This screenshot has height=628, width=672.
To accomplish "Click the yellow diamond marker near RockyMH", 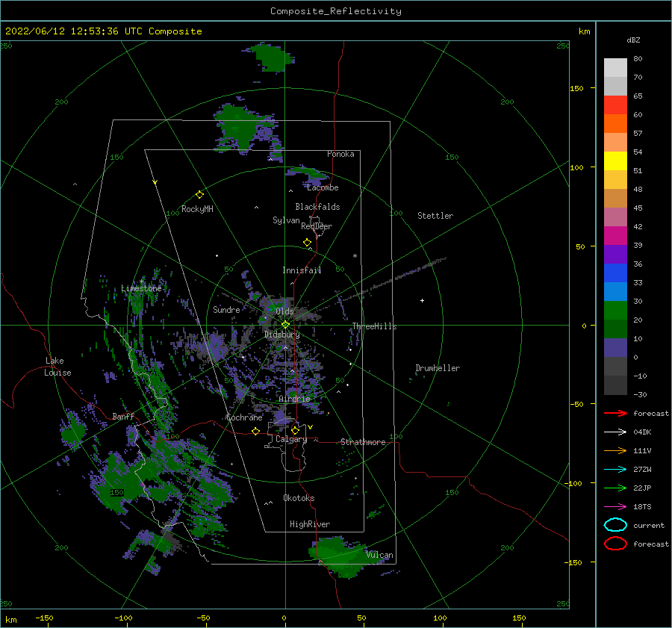I will click(x=199, y=195).
